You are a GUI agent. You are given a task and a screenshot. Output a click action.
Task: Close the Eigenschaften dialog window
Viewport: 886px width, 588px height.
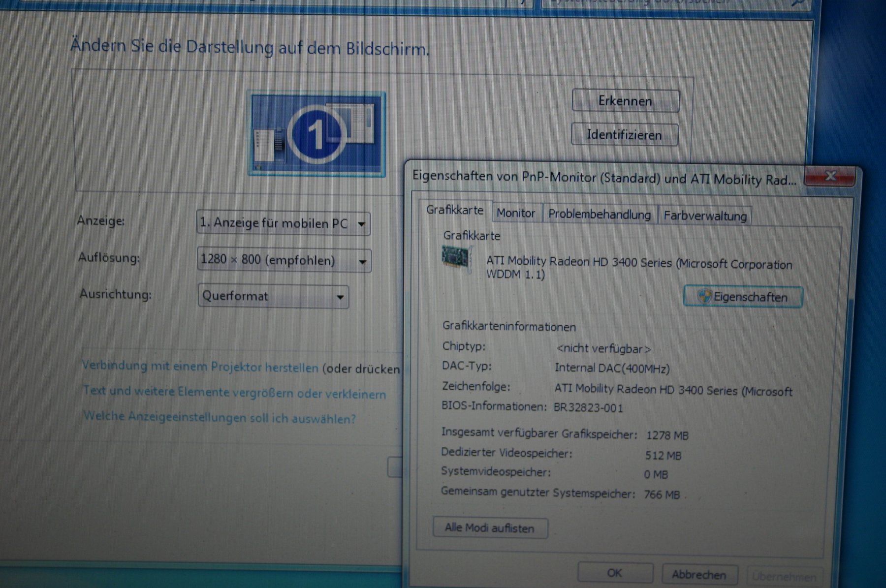[830, 176]
